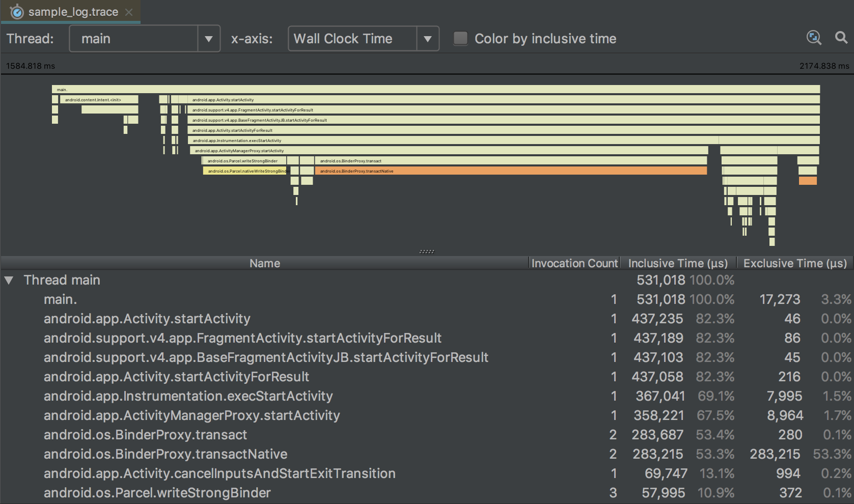Open the x-axis Wall Clock Time dropdown
The height and width of the screenshot is (504, 854).
click(x=427, y=38)
